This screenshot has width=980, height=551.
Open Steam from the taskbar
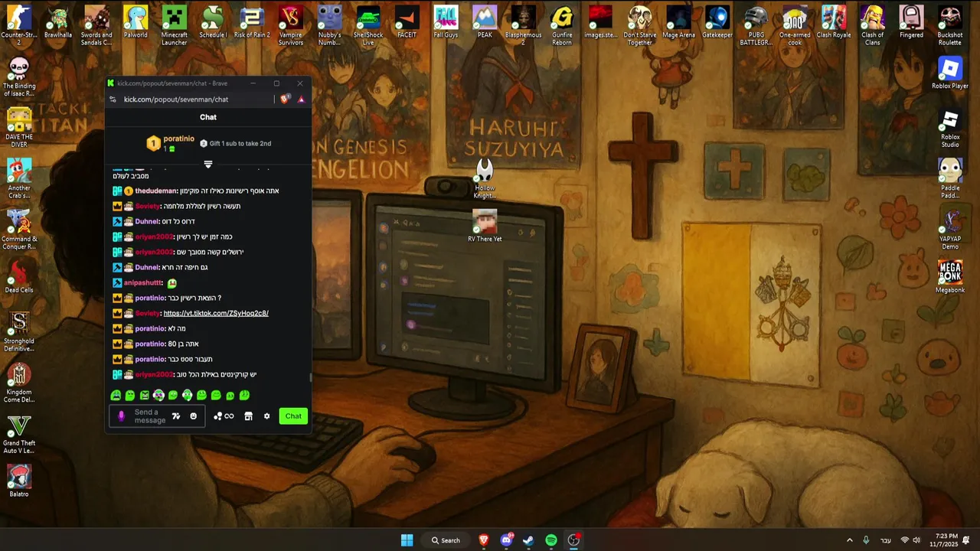tap(528, 540)
